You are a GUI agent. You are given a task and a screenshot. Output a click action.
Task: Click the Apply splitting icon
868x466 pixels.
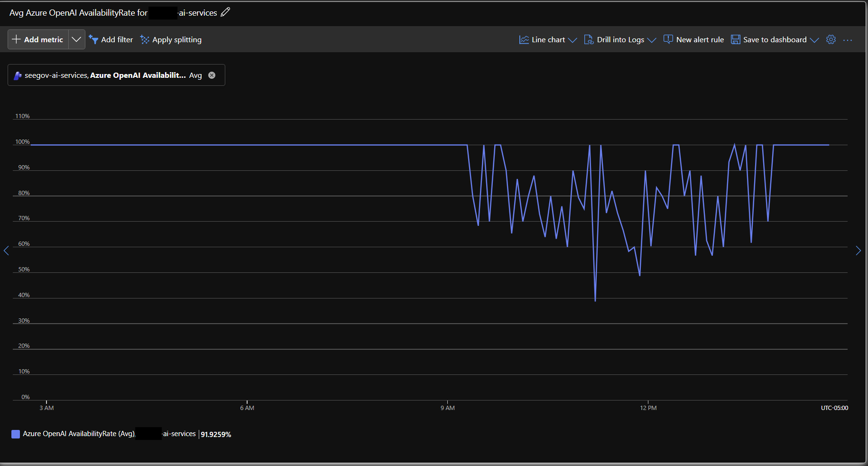tap(145, 39)
